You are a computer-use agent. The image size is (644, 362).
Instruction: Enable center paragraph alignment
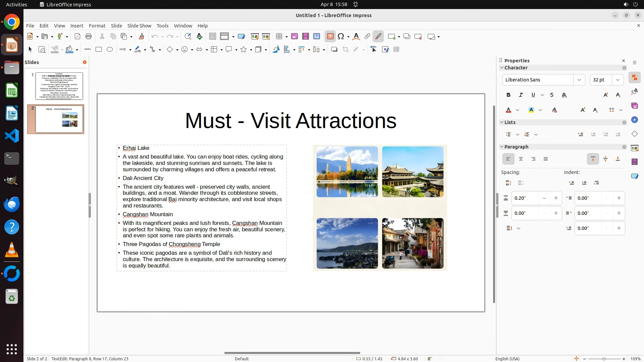521,159
